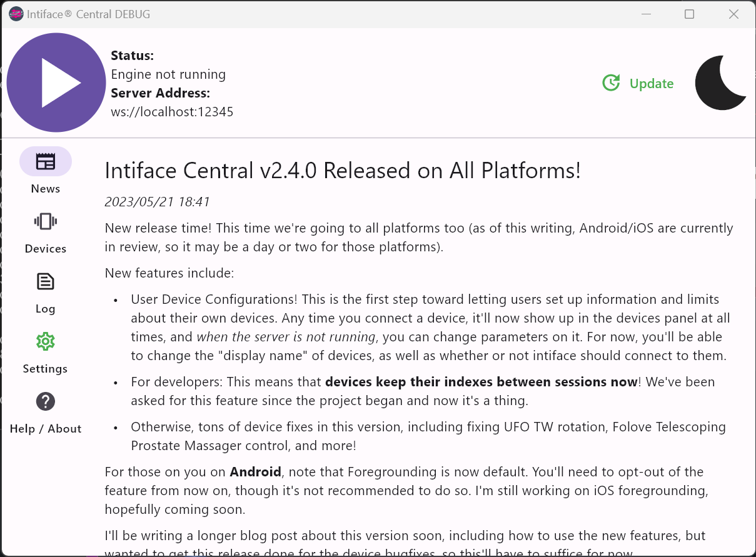Click the Update link
This screenshot has height=557, width=756.
coord(651,83)
